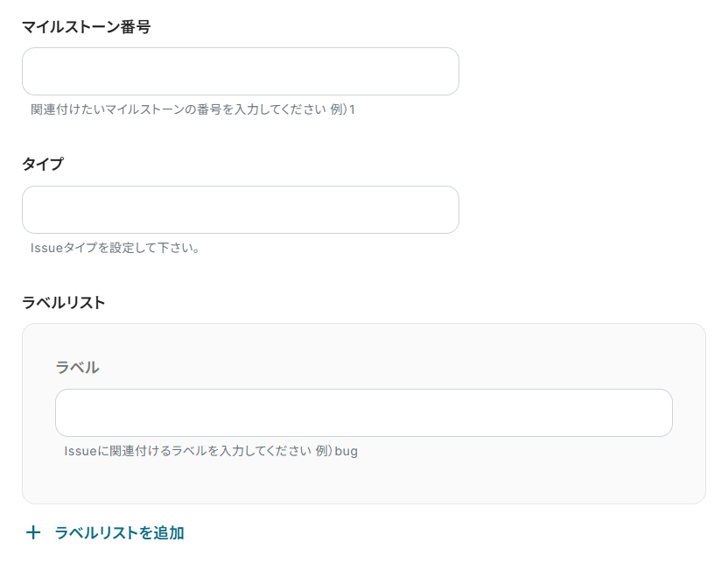Viewport: 728px width, 563px height.
Task: Click the マイルストーン番号 field label
Action: tap(86, 27)
